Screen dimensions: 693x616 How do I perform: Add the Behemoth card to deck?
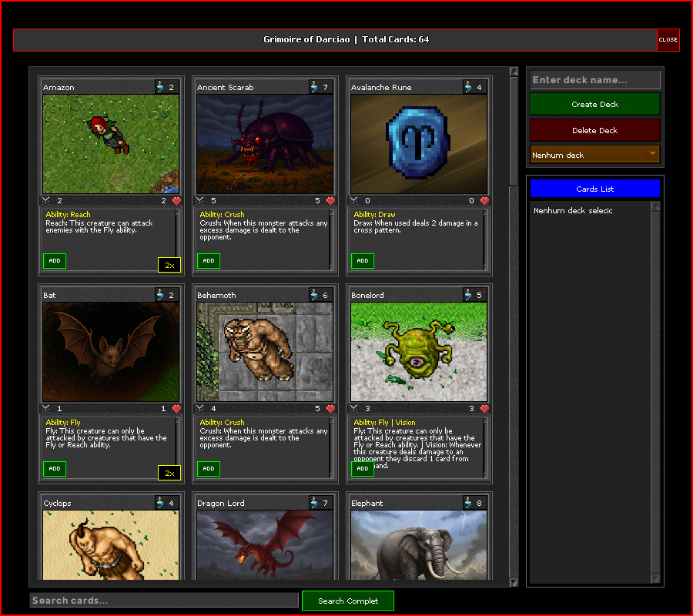click(209, 469)
